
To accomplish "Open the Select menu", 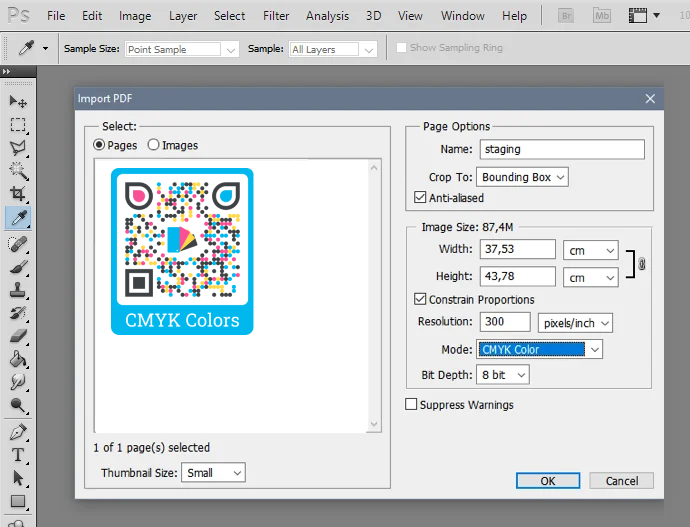I will pyautogui.click(x=229, y=16).
